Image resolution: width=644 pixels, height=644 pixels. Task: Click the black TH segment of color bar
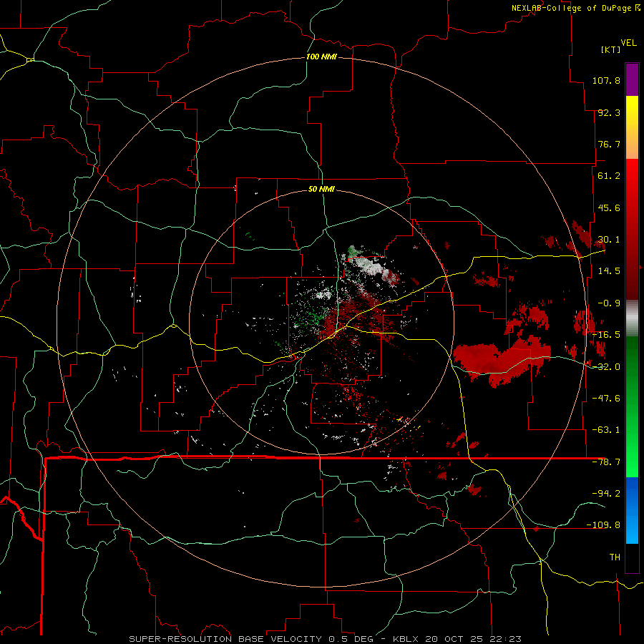(x=632, y=557)
